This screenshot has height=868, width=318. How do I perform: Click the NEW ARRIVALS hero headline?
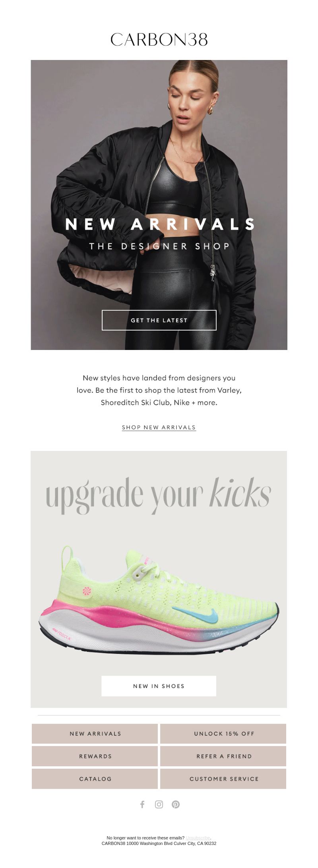(160, 224)
